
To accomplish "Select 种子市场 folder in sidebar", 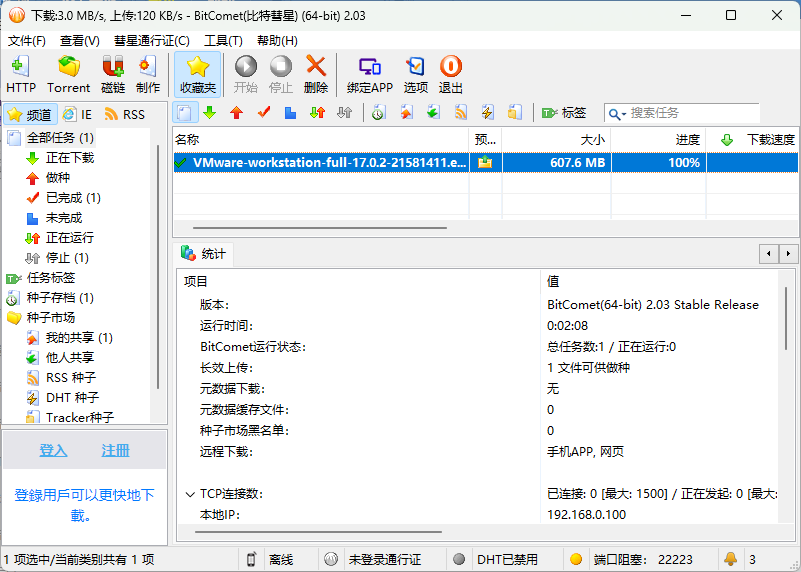I will [51, 318].
